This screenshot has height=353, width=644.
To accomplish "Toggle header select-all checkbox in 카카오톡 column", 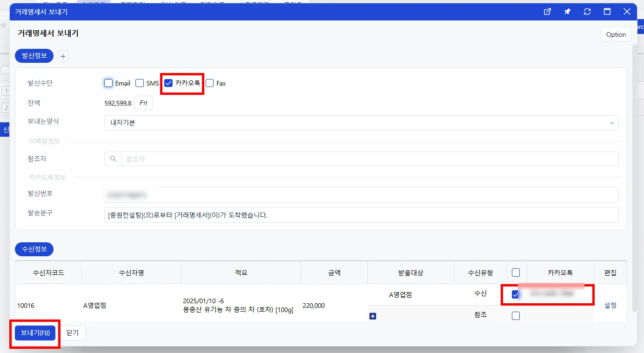I will (516, 273).
